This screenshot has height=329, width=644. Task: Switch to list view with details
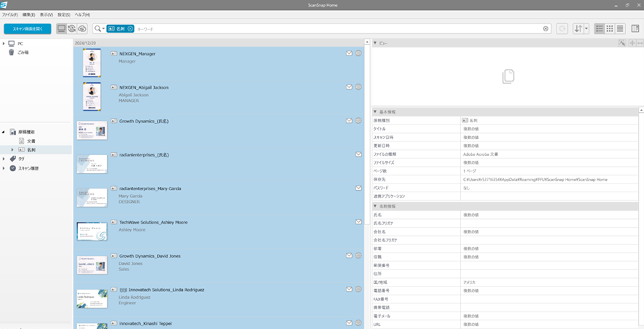coord(599,29)
